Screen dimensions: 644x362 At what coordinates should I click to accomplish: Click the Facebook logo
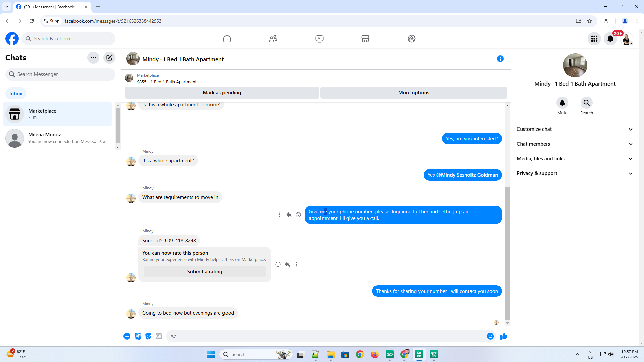pyautogui.click(x=12, y=39)
